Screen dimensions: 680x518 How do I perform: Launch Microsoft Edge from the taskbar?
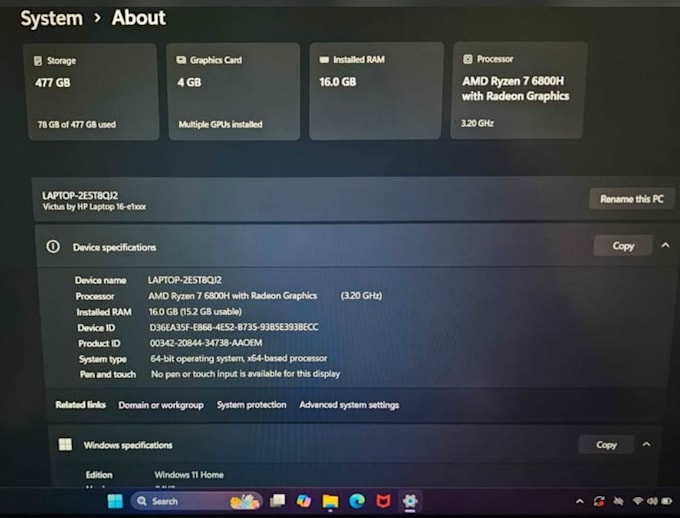pyautogui.click(x=357, y=502)
